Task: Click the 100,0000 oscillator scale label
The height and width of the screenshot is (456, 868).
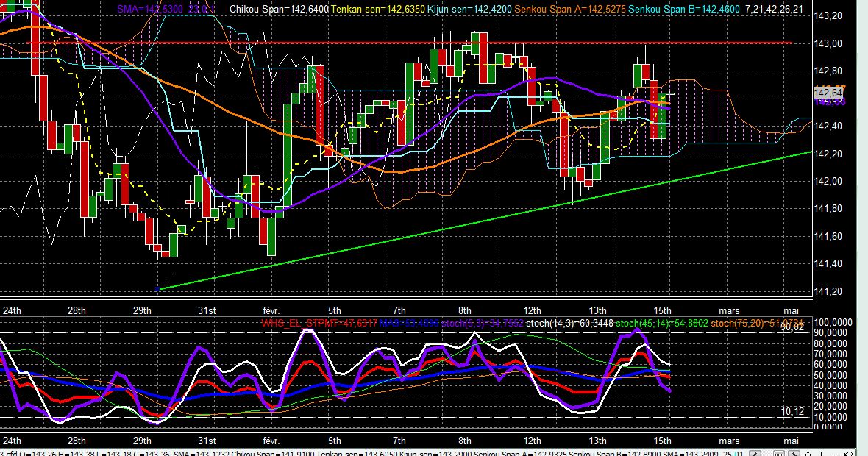Action: tap(833, 322)
